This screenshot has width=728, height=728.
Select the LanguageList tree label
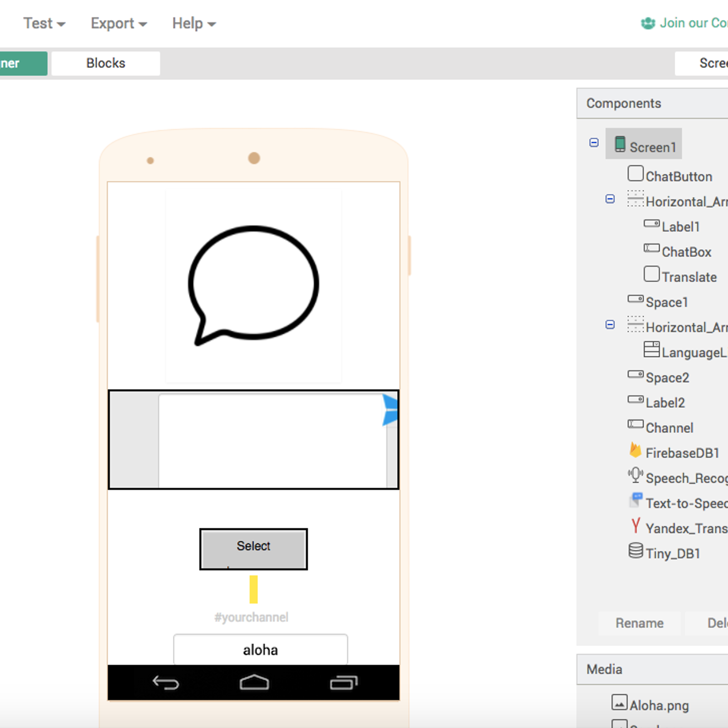[695, 353]
